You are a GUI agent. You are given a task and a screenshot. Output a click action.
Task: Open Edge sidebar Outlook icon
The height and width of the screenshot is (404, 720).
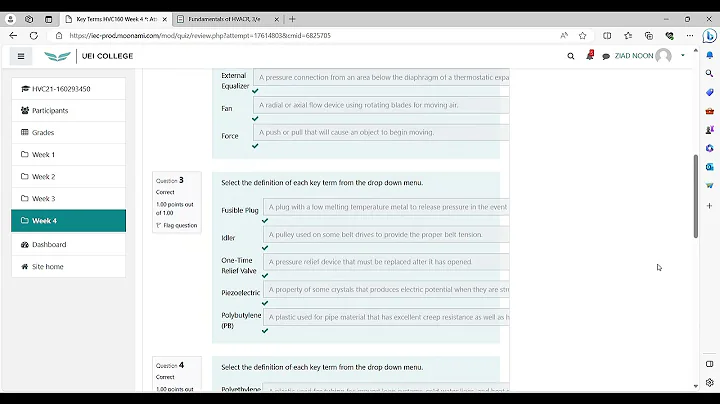(709, 167)
